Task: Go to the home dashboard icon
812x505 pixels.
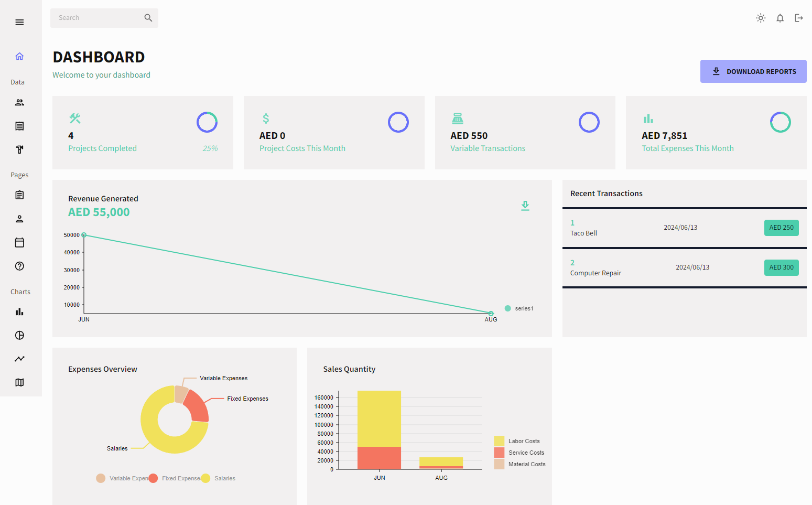Action: click(19, 56)
